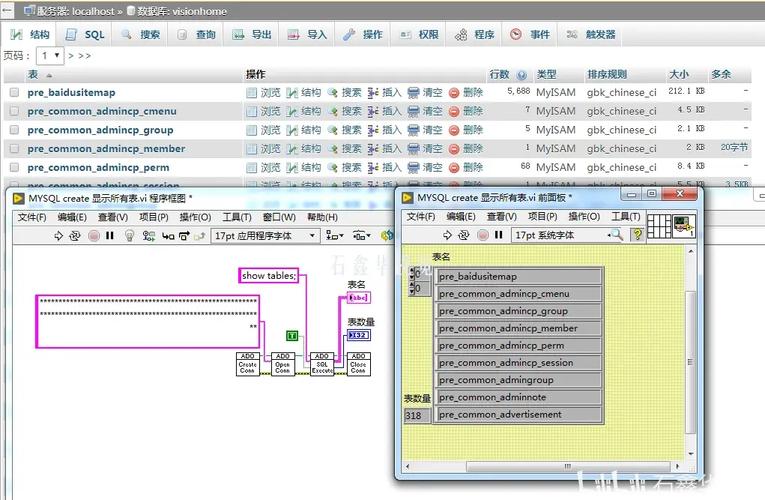
Task: Open the pre_baidusitemap table link
Action: (x=71, y=92)
